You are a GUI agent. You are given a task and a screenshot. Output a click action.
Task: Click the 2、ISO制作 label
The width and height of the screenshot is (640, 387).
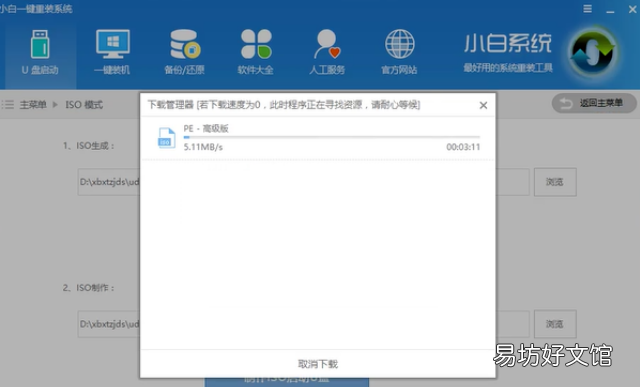click(89, 288)
